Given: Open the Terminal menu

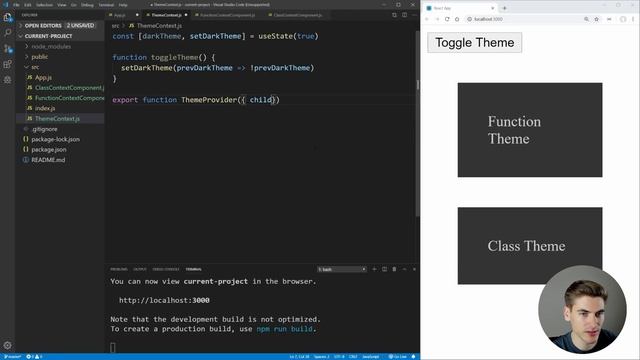Looking at the screenshot, I should point(106,5).
